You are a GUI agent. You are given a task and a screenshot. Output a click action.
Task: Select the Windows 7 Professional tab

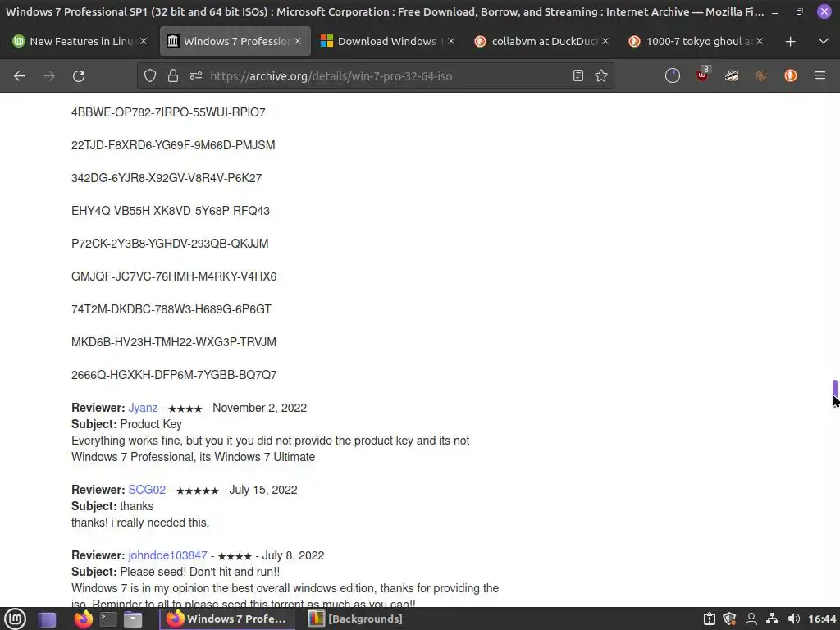point(235,41)
